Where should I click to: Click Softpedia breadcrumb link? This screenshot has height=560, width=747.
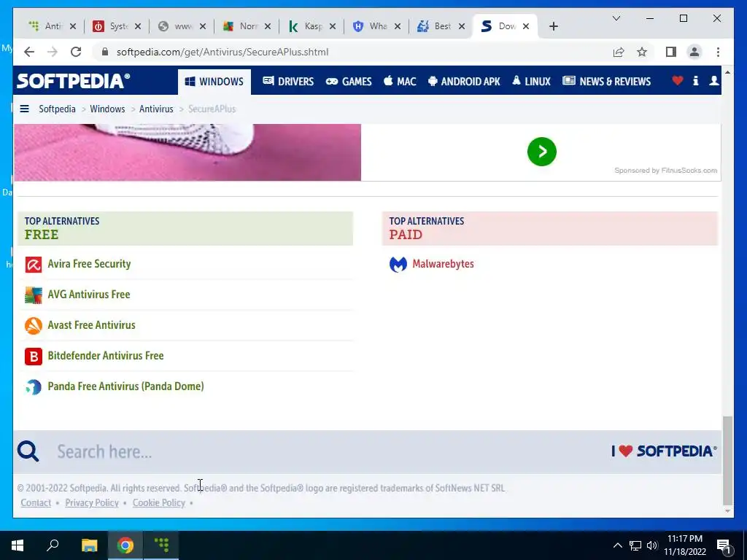pos(57,109)
